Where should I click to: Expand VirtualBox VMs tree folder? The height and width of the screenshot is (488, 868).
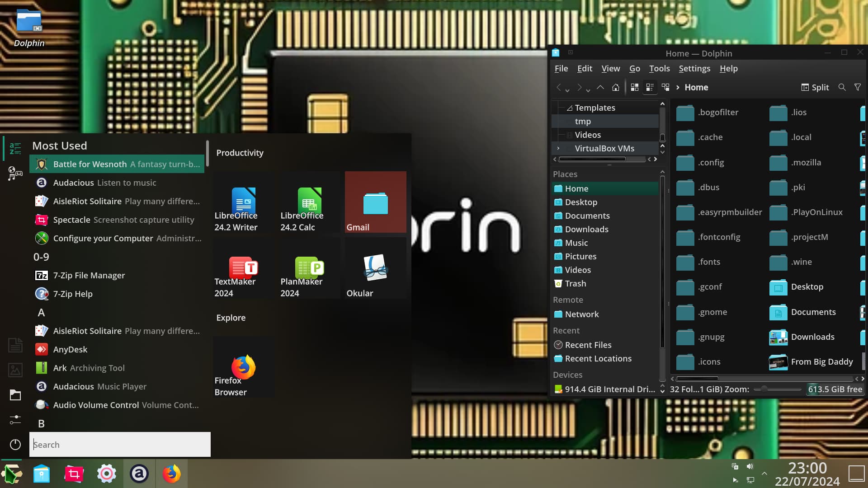[x=558, y=148]
